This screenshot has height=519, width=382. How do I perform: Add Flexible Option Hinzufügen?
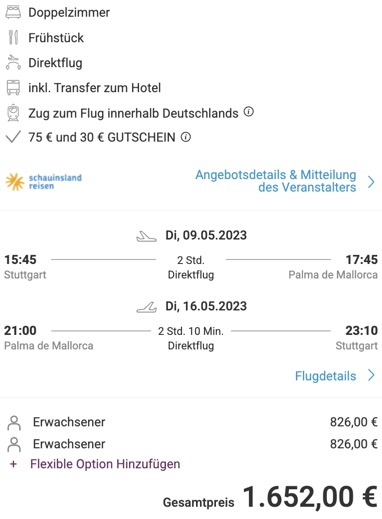click(105, 464)
